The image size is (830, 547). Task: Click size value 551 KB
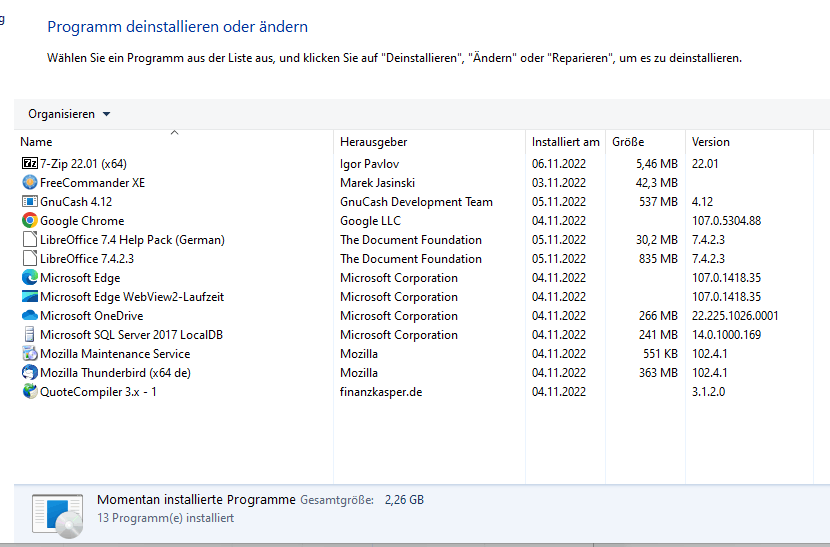pyautogui.click(x=660, y=354)
